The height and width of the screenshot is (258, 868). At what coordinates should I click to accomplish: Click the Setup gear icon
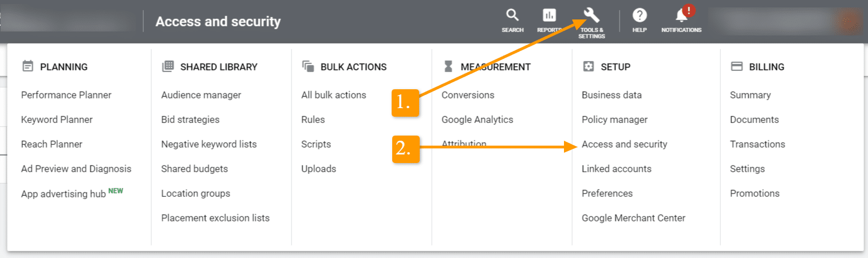click(589, 66)
